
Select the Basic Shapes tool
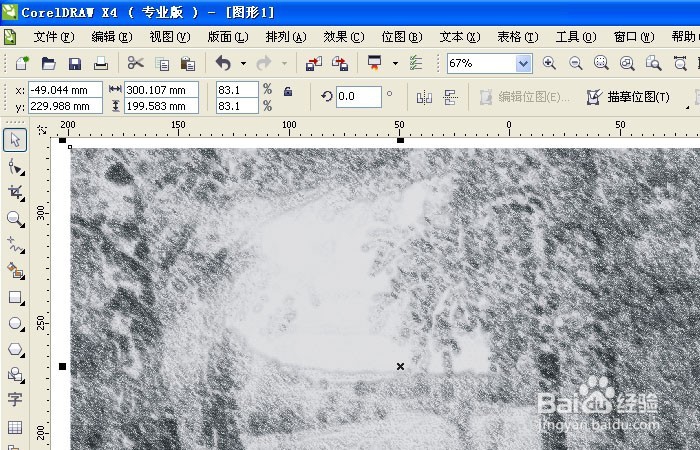coord(16,374)
